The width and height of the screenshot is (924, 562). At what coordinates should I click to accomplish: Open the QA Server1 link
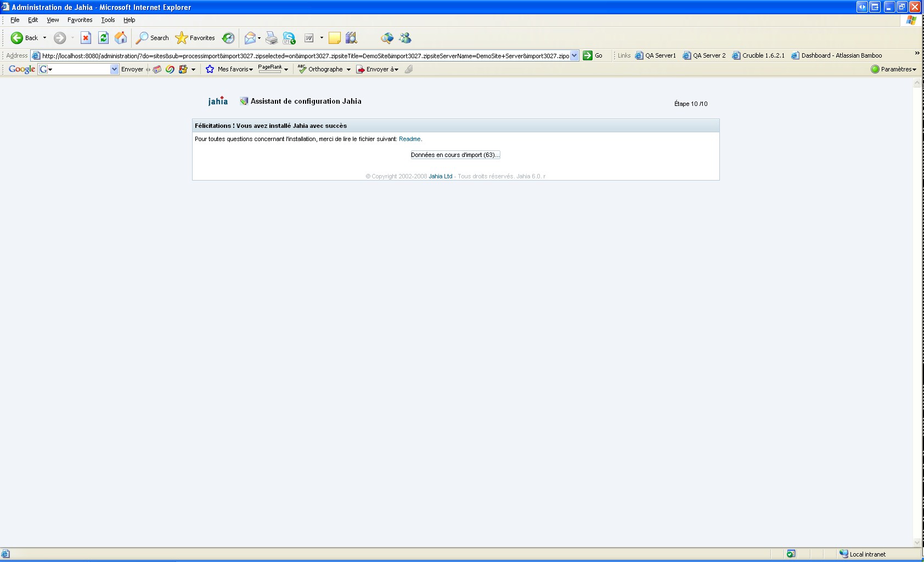tap(656, 55)
